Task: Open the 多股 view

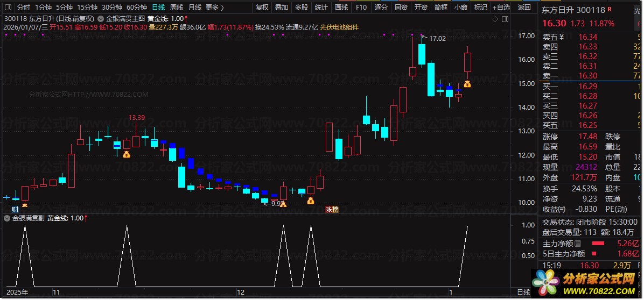Action: click(x=302, y=8)
